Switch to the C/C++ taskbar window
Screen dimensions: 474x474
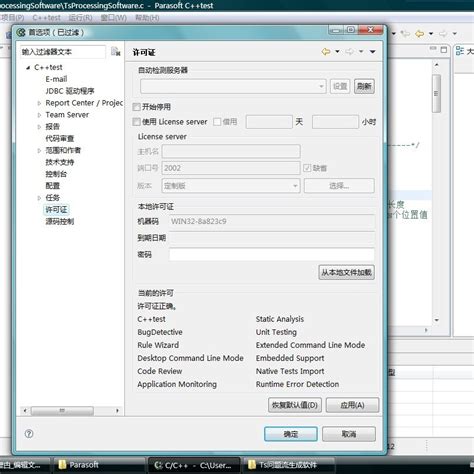(194, 465)
